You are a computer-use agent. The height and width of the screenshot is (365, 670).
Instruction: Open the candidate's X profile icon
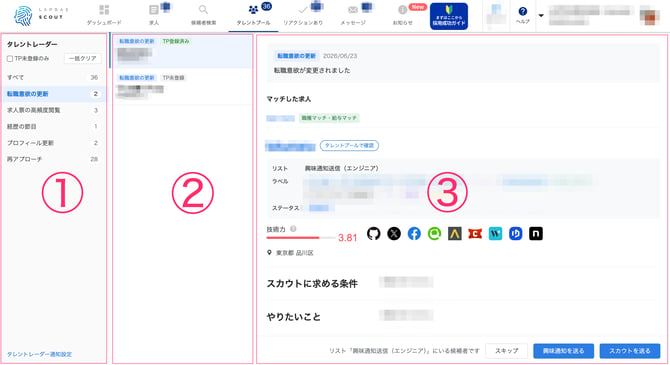394,233
